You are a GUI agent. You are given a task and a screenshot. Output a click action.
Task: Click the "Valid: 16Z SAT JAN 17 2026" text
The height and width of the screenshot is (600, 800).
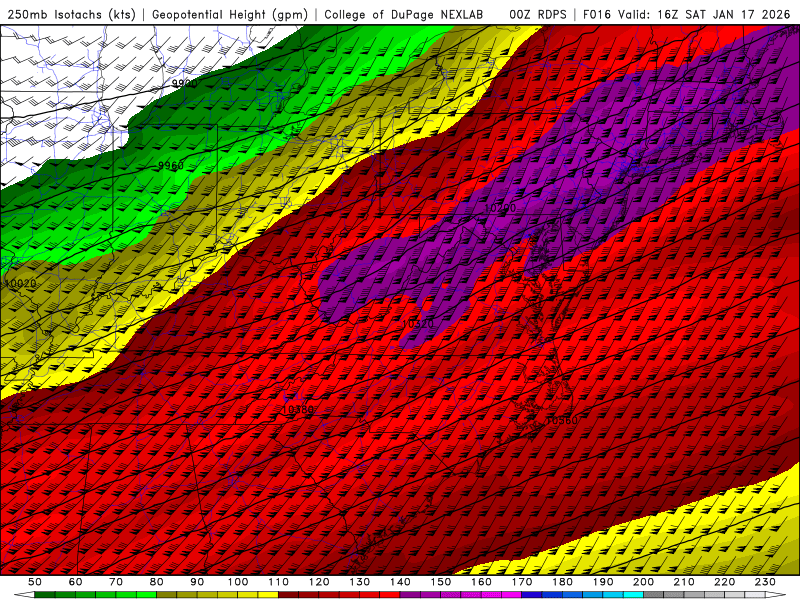pyautogui.click(x=704, y=15)
